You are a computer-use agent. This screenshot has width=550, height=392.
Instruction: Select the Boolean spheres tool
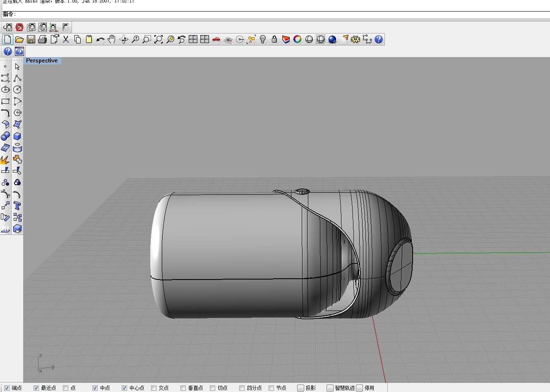coord(5,136)
